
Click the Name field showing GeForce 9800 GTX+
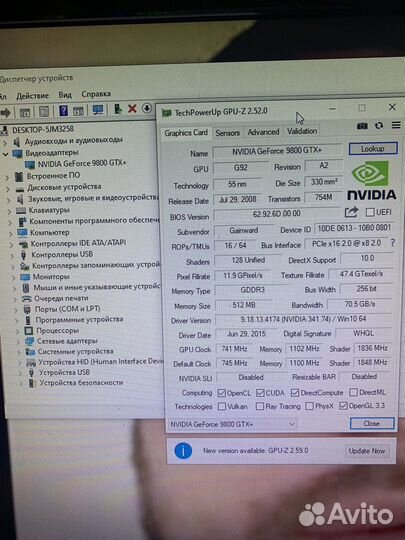click(x=277, y=150)
